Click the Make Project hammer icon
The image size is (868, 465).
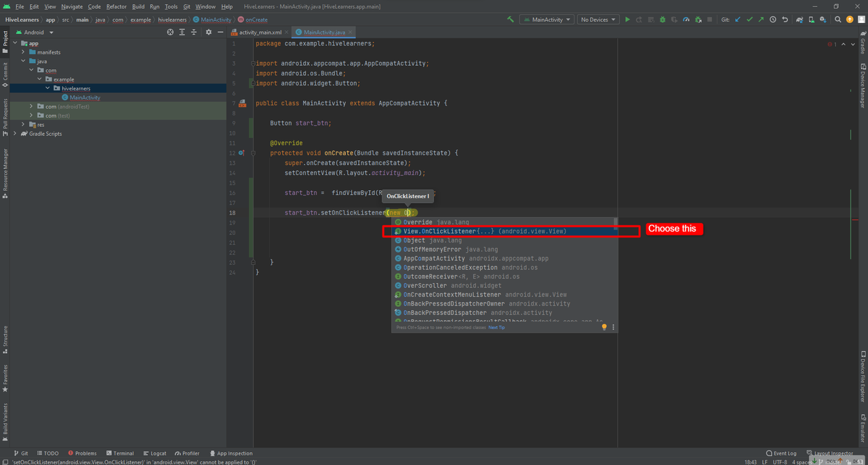click(510, 20)
